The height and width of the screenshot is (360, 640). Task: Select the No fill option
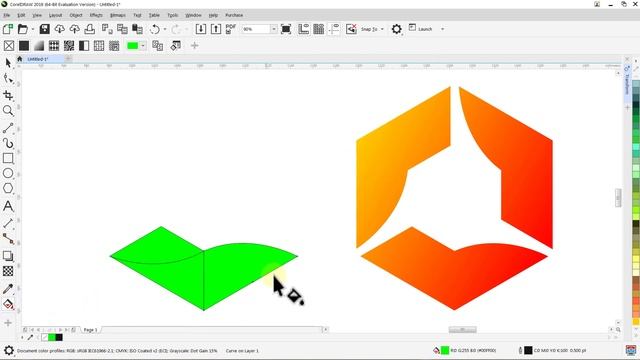click(x=9, y=46)
